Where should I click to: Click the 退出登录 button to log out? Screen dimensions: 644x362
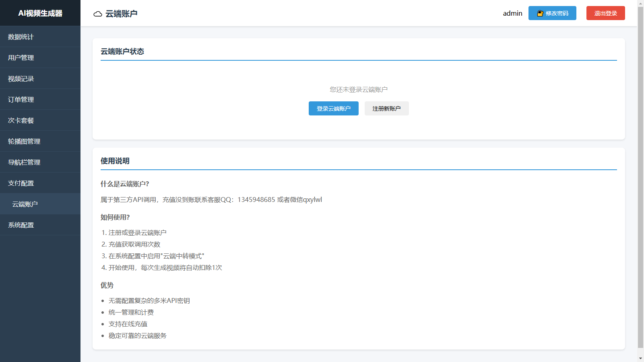[x=605, y=13]
